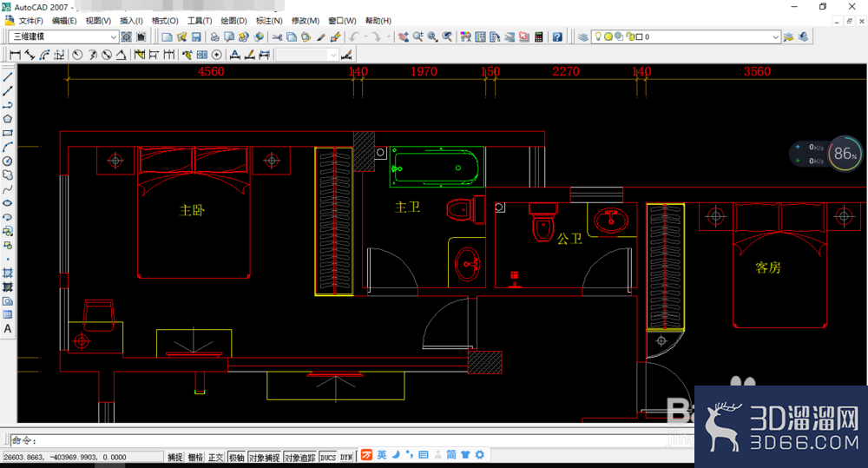Open Plot Preview from the standard toolbar

(x=228, y=37)
